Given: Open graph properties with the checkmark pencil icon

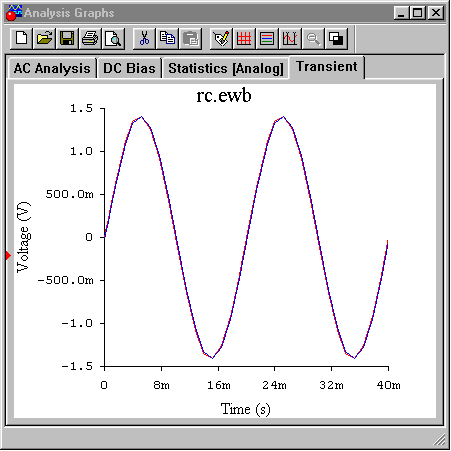Looking at the screenshot, I should (x=221, y=39).
